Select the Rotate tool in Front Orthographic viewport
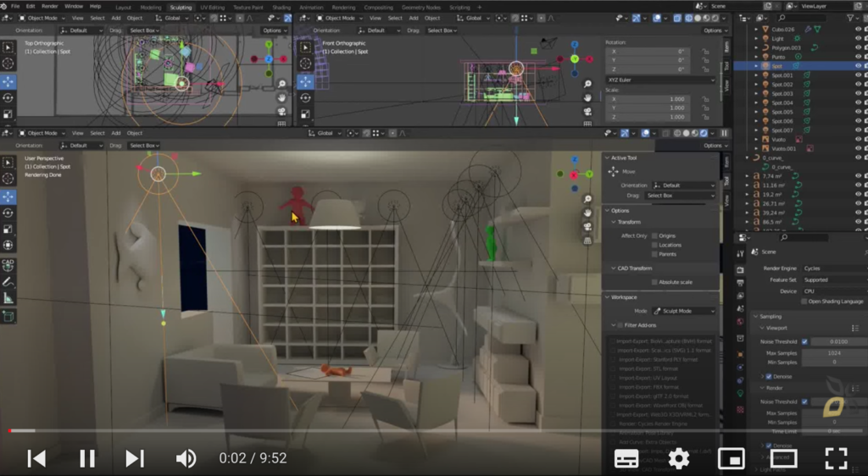868x476 pixels. (x=305, y=98)
